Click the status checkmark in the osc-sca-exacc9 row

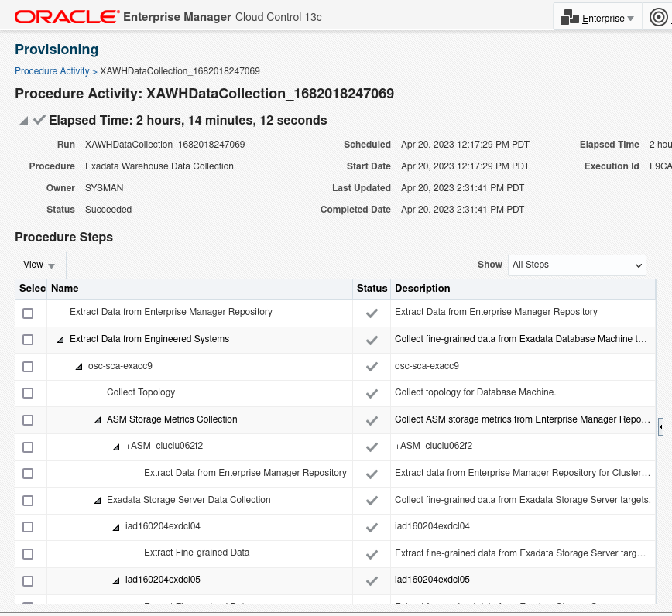click(372, 367)
